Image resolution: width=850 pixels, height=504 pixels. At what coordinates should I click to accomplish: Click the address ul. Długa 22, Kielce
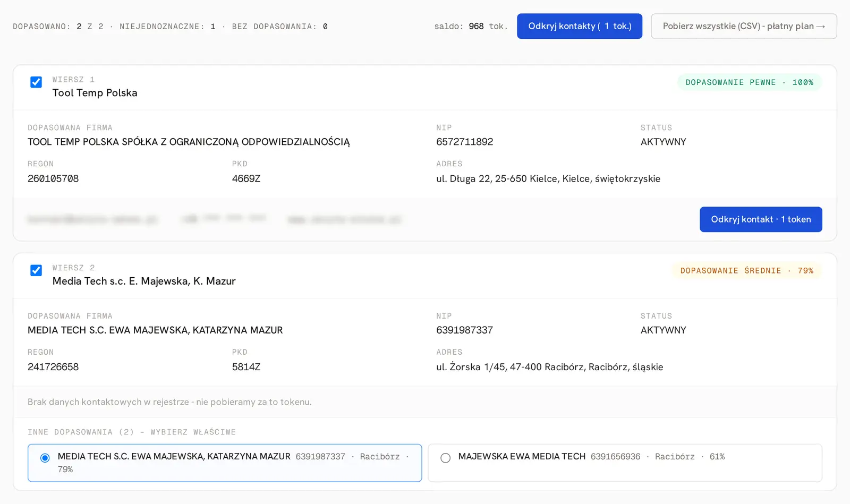coord(548,179)
